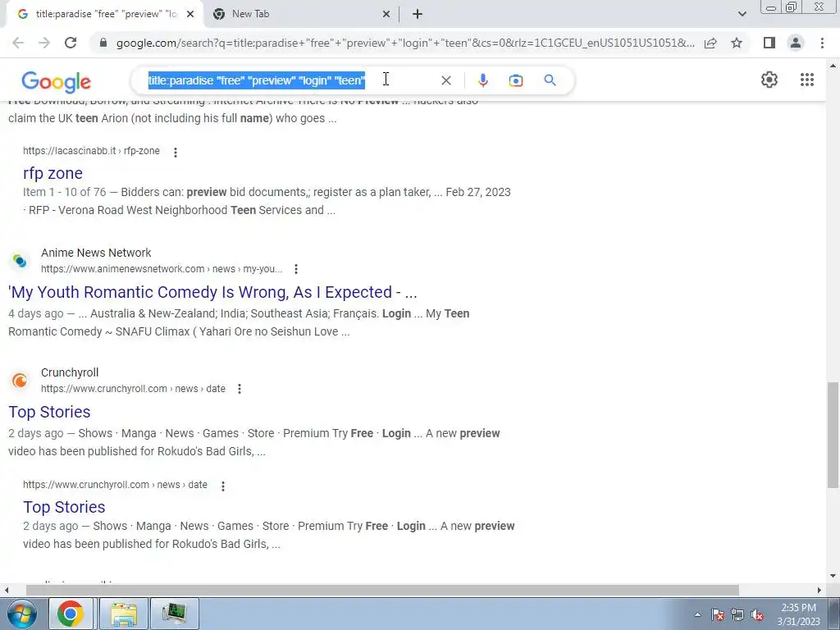
Task: Open the Chrome three-dot menu
Action: click(x=822, y=43)
